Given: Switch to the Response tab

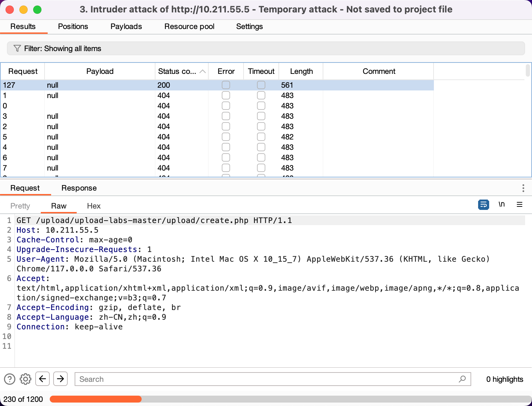Looking at the screenshot, I should pos(79,188).
